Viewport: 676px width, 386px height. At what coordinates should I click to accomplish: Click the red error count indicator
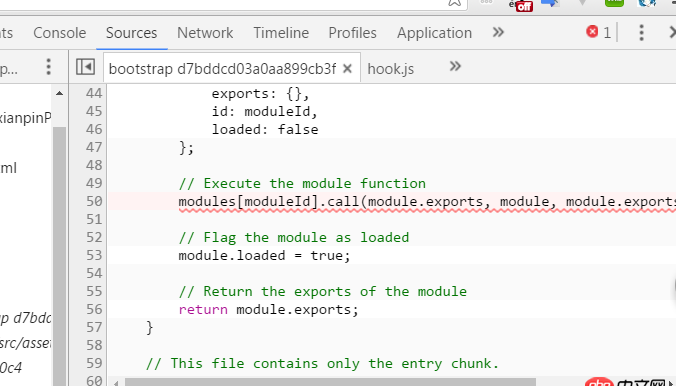click(x=598, y=32)
